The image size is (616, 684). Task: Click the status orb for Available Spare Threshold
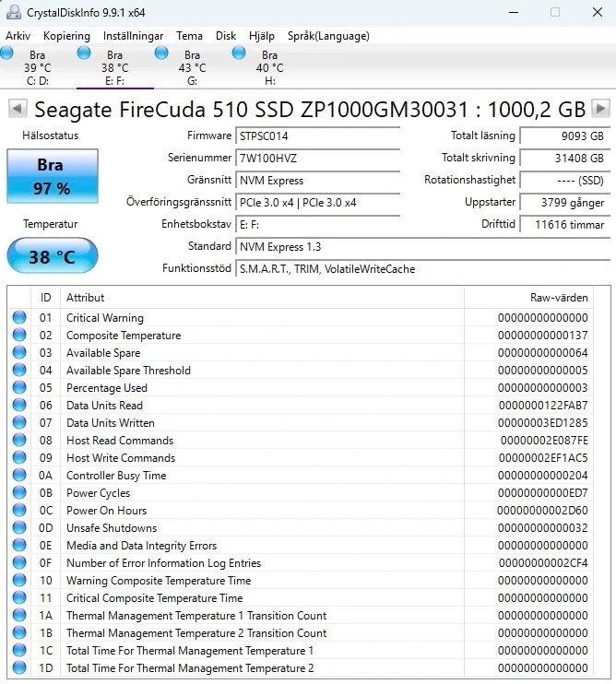[19, 370]
